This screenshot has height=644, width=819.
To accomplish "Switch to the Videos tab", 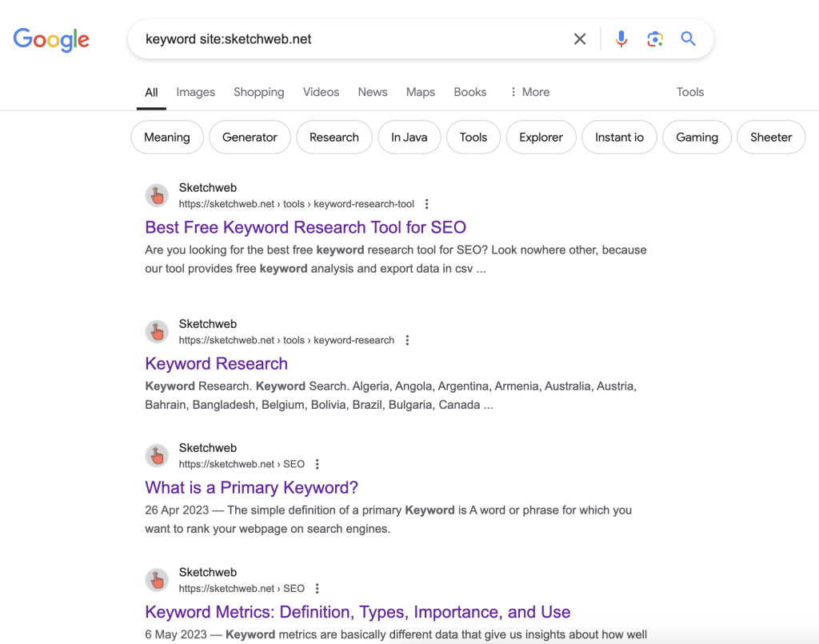I will click(322, 92).
